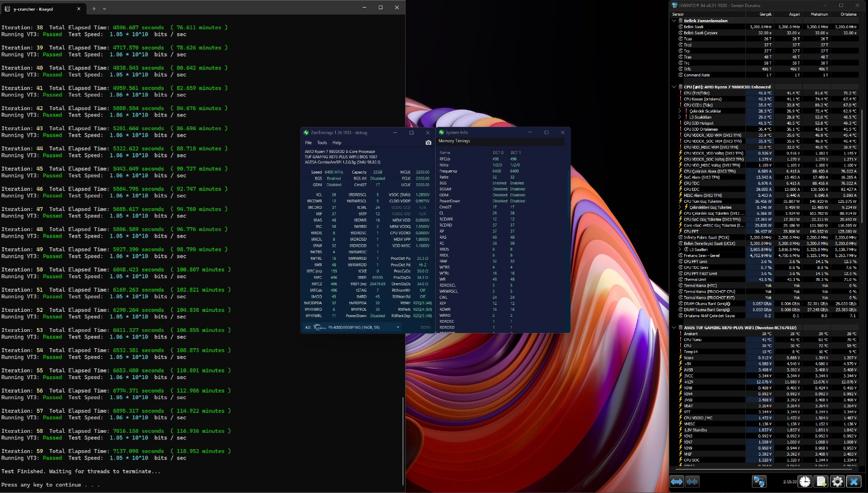Click 'Test Finished' line in y-cruncher terminal

point(81,471)
